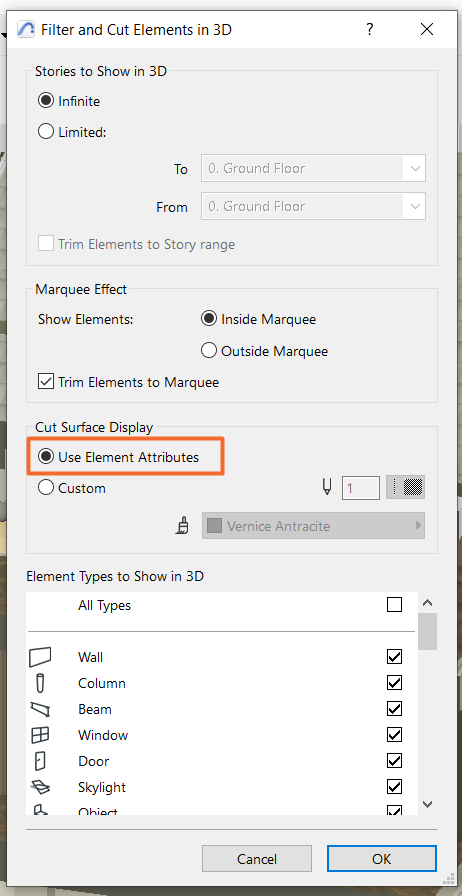
Task: Click the paintbrush surface icon
Action: 182,525
